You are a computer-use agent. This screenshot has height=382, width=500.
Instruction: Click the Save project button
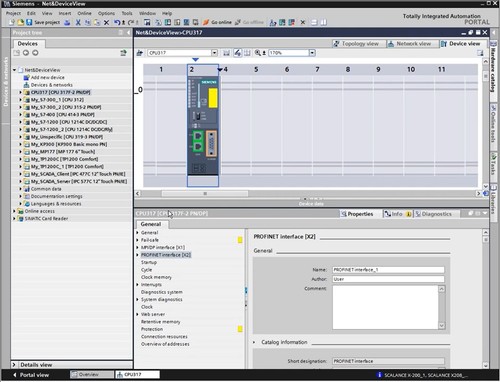pyautogui.click(x=43, y=22)
